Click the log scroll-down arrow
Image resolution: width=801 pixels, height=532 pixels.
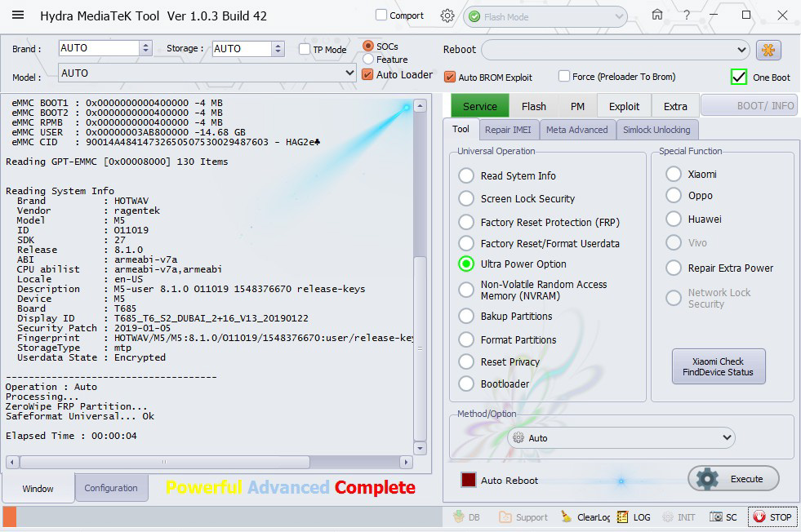click(420, 448)
